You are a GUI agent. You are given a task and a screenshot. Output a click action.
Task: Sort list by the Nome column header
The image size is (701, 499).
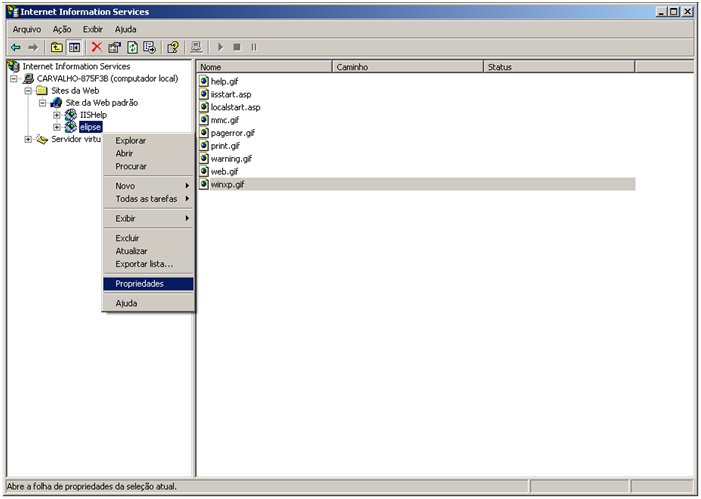click(x=264, y=67)
